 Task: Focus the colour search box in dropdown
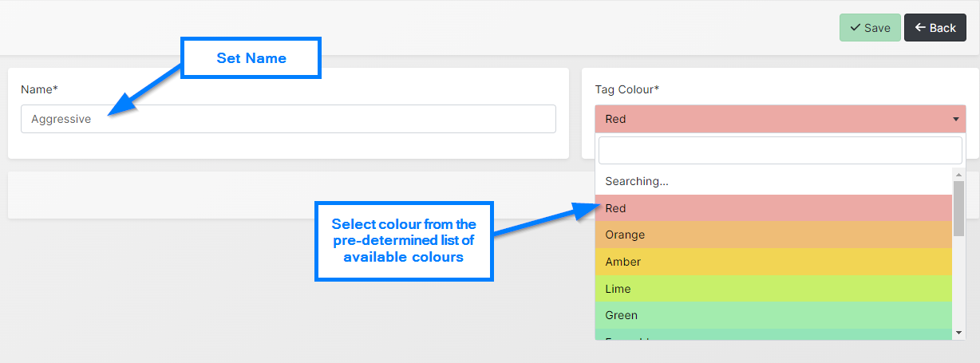click(x=780, y=150)
